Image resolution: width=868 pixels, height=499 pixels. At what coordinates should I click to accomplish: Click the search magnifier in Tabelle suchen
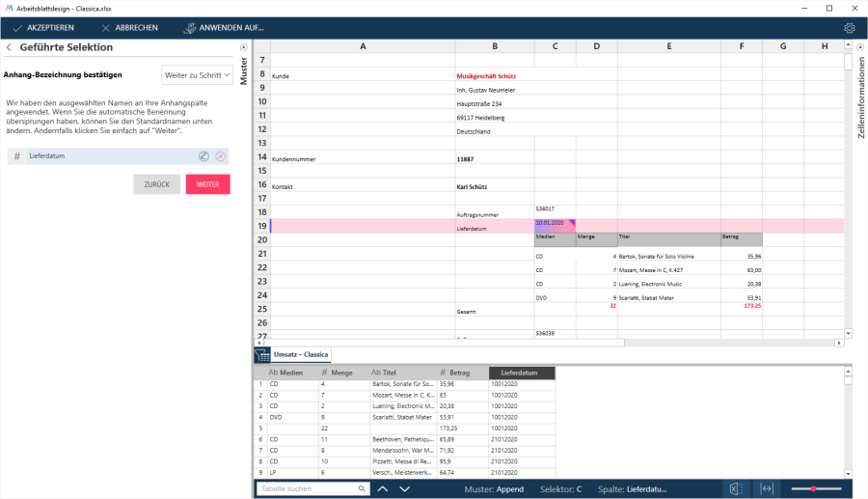tap(362, 488)
